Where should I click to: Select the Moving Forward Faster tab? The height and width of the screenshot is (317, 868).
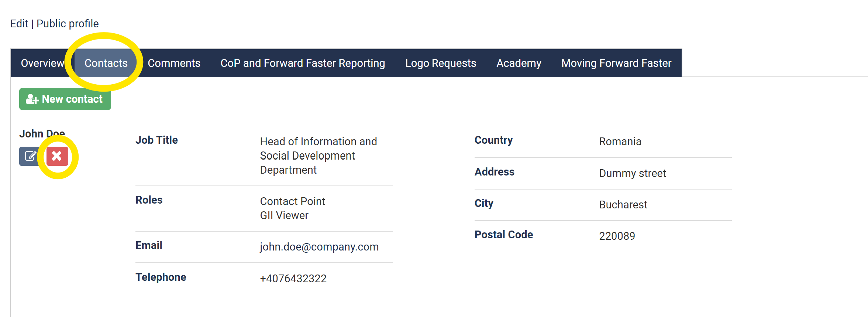pyautogui.click(x=616, y=63)
